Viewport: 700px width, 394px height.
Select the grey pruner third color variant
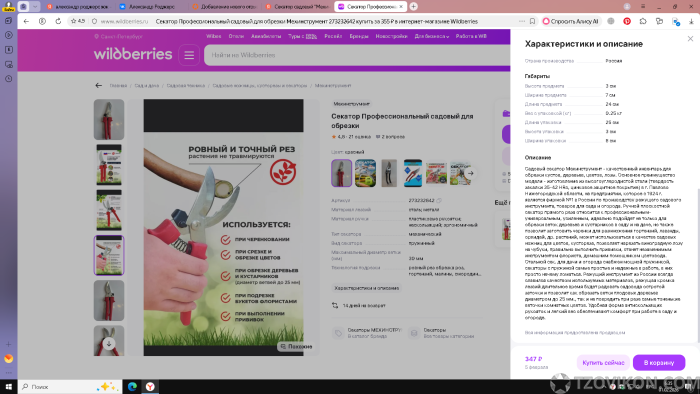point(389,173)
